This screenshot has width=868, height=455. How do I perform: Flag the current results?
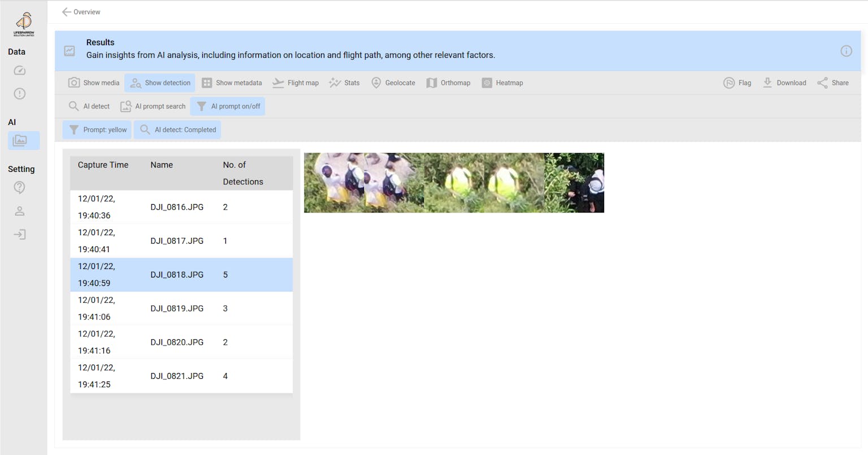tap(737, 83)
